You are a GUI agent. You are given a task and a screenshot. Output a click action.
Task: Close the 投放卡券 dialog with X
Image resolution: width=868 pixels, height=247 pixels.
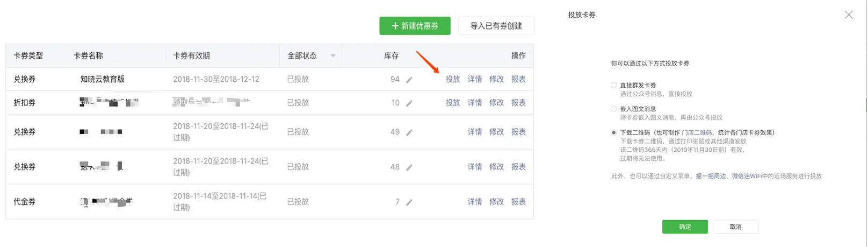coord(849,15)
